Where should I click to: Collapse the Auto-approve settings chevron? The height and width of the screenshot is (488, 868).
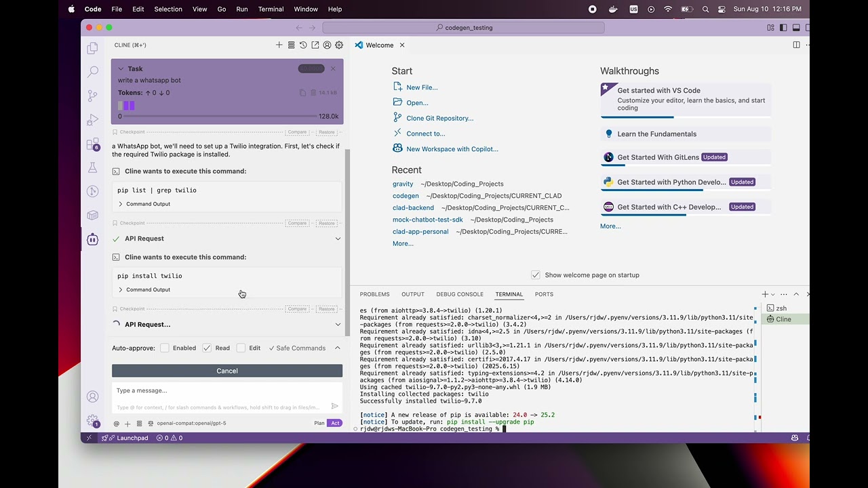click(x=337, y=348)
